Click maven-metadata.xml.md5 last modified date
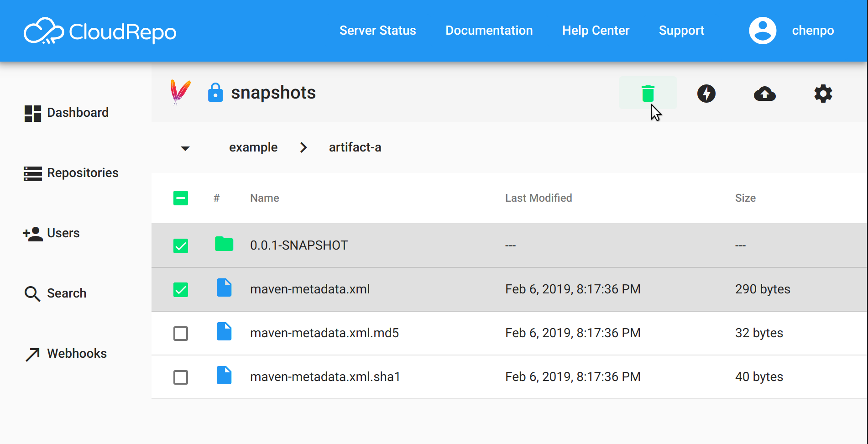Screen dimensions: 868x444 click(x=573, y=333)
